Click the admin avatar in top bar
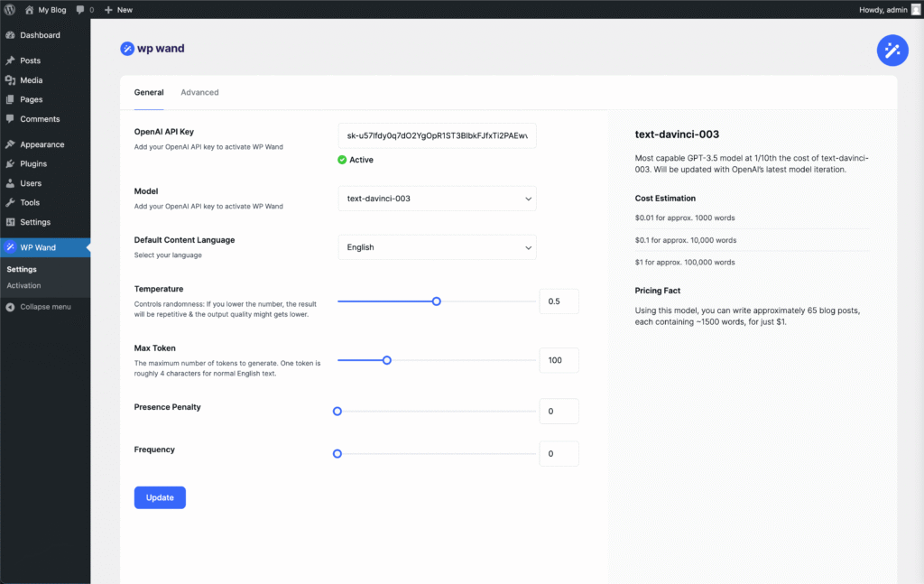The image size is (924, 584). pyautogui.click(x=916, y=9)
